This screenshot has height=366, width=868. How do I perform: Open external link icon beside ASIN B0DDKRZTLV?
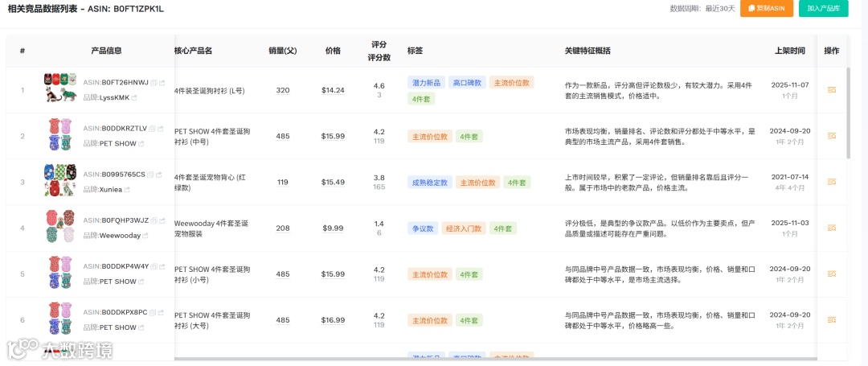(161, 129)
